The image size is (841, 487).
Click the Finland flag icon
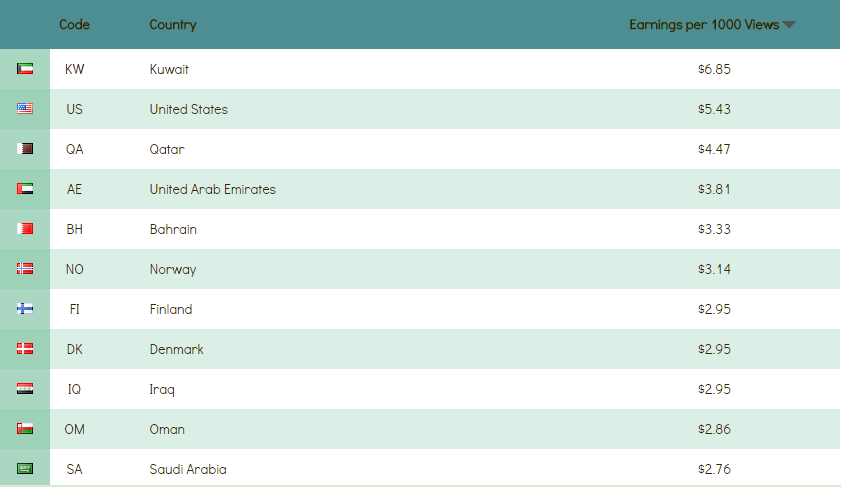pyautogui.click(x=25, y=309)
